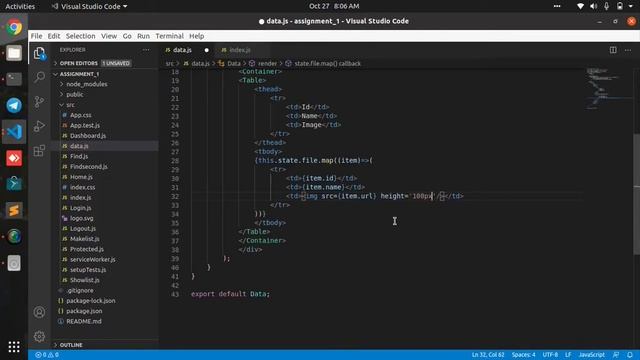Viewport: 640px width, 360px height.
Task: Open the editor More Actions ellipsis
Action: coord(628,50)
